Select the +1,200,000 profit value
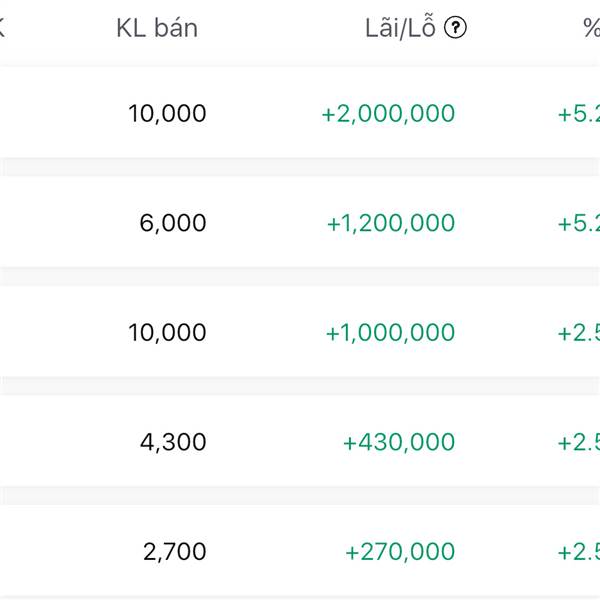 391,223
